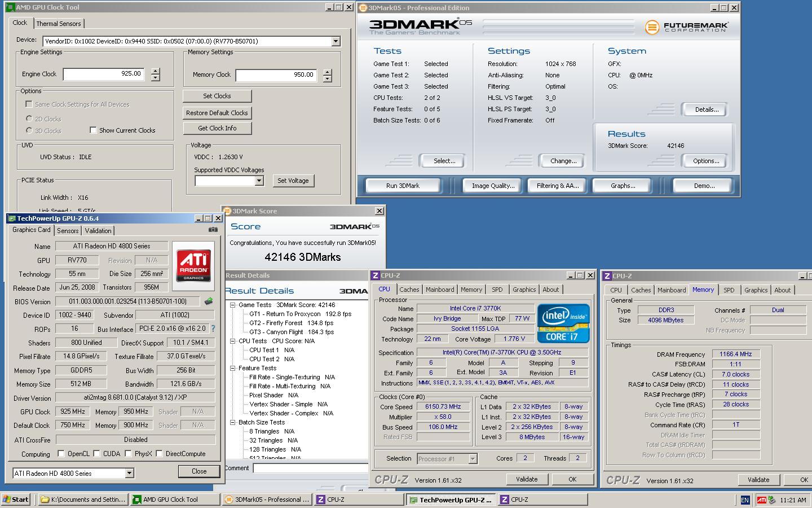Image resolution: width=812 pixels, height=508 pixels.
Task: Toggle the DirectCompute checkbox in GPU-Z
Action: pyautogui.click(x=159, y=453)
